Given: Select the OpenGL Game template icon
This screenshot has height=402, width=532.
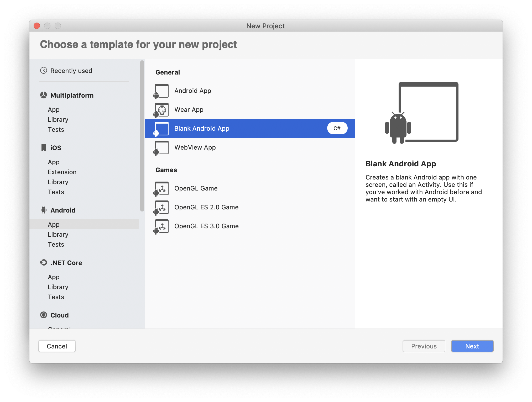Looking at the screenshot, I should (161, 189).
